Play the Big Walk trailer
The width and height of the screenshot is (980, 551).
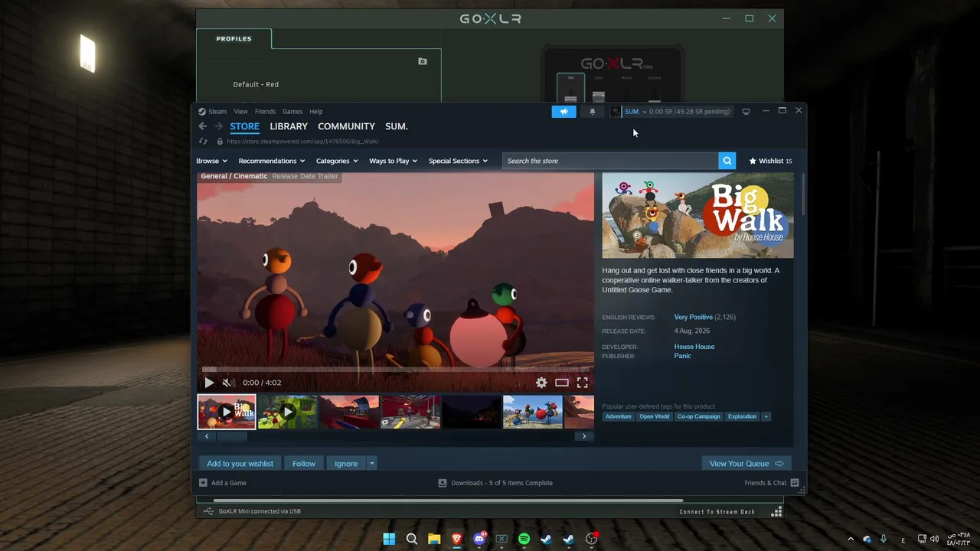pos(209,383)
